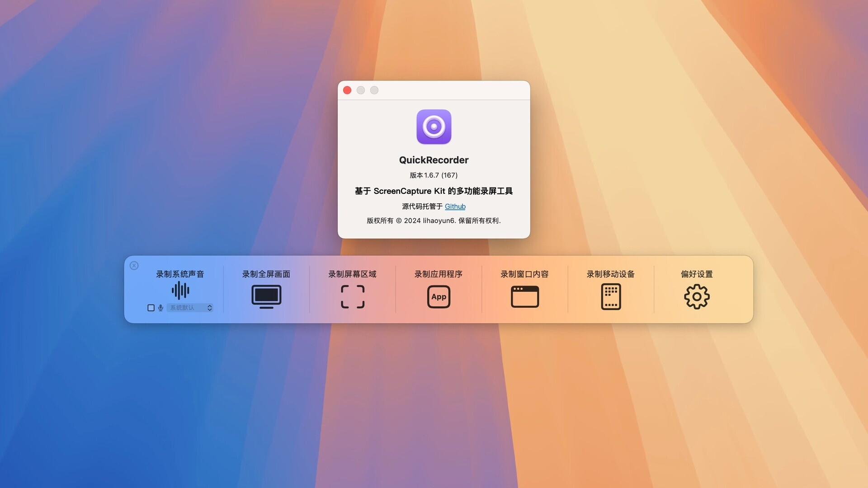Click the 录制全屏画面 label
The height and width of the screenshot is (488, 868).
266,274
